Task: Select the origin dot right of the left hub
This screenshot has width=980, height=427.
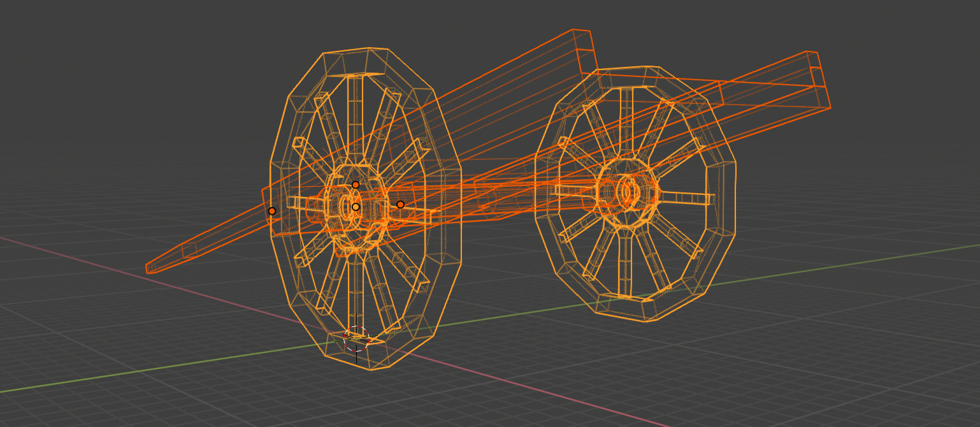Action: [400, 205]
